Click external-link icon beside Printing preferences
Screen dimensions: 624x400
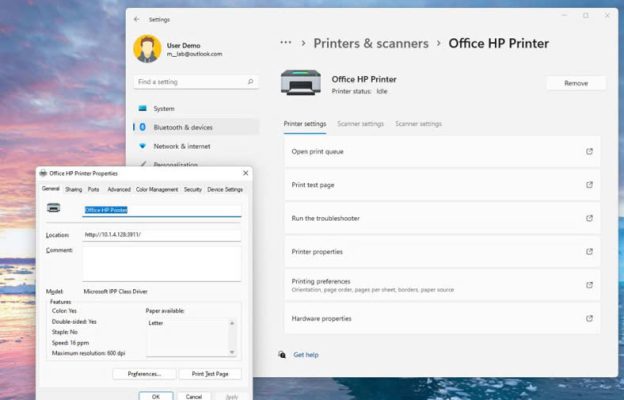(x=589, y=285)
